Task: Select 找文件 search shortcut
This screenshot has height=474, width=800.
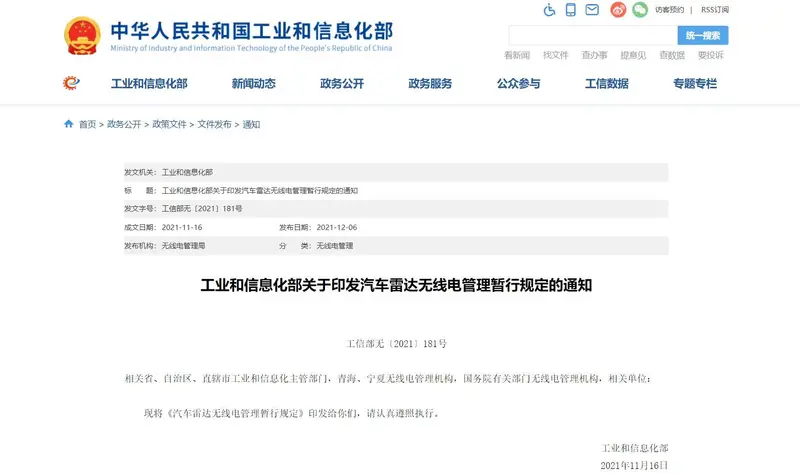Action: (x=556, y=55)
